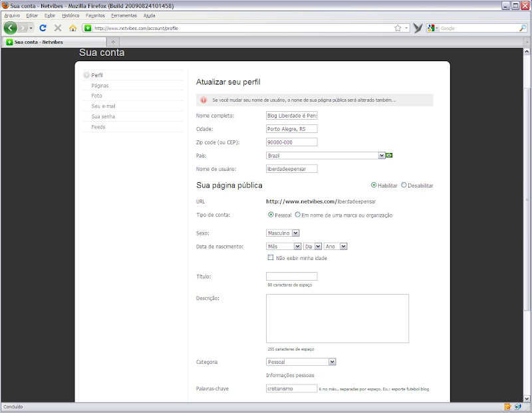This screenshot has height=413, width=532.
Task: Open the list-all-tabs dropdown
Action: pos(527,42)
